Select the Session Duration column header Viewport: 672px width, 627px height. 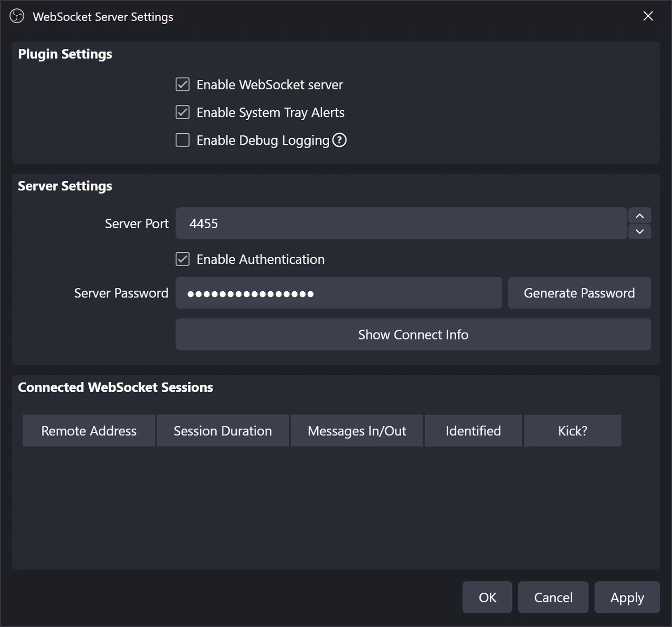point(223,431)
